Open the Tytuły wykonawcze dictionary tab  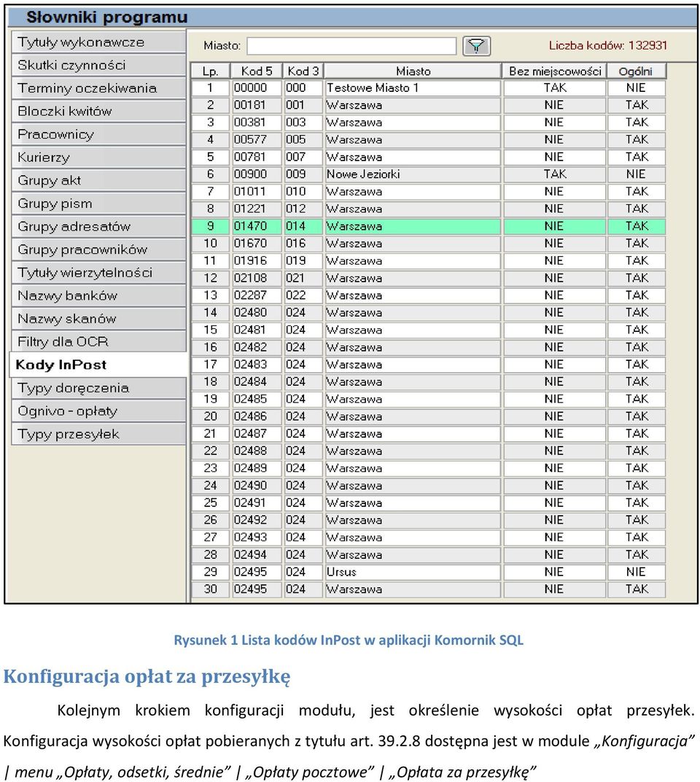click(x=98, y=42)
